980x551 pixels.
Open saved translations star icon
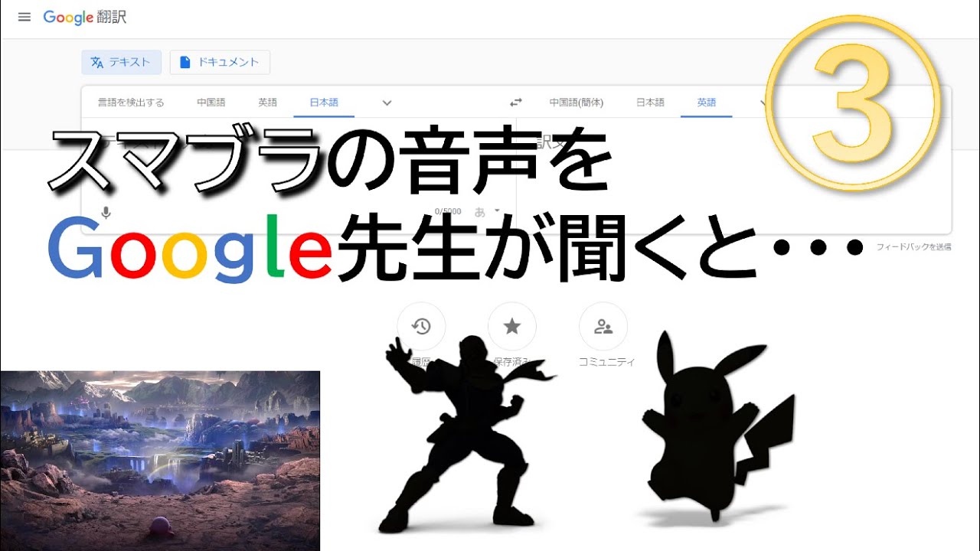point(511,327)
